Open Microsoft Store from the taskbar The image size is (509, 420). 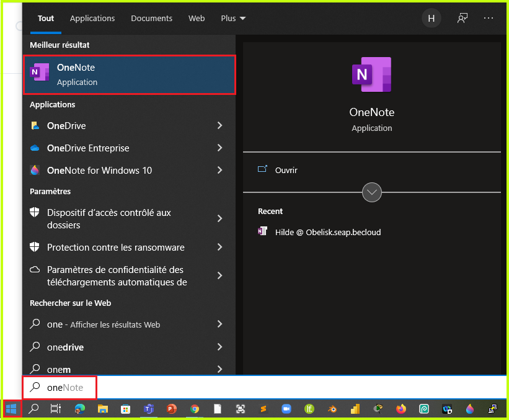pos(125,409)
